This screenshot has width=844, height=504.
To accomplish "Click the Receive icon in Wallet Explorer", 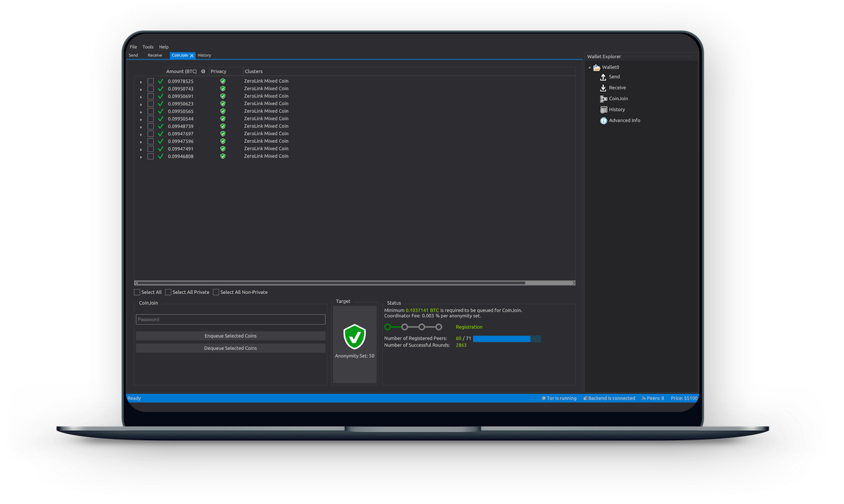I will [603, 88].
